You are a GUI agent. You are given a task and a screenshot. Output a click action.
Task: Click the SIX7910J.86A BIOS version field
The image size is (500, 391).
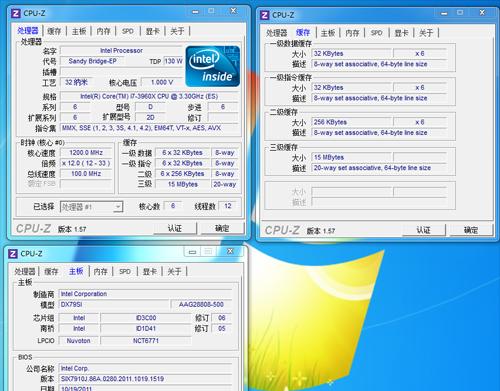click(x=145, y=379)
